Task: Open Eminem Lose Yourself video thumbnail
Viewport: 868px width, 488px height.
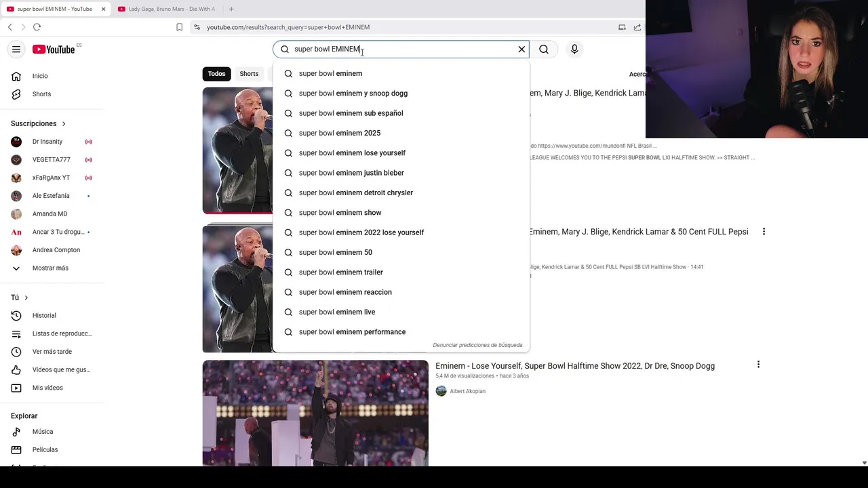Action: tap(315, 413)
